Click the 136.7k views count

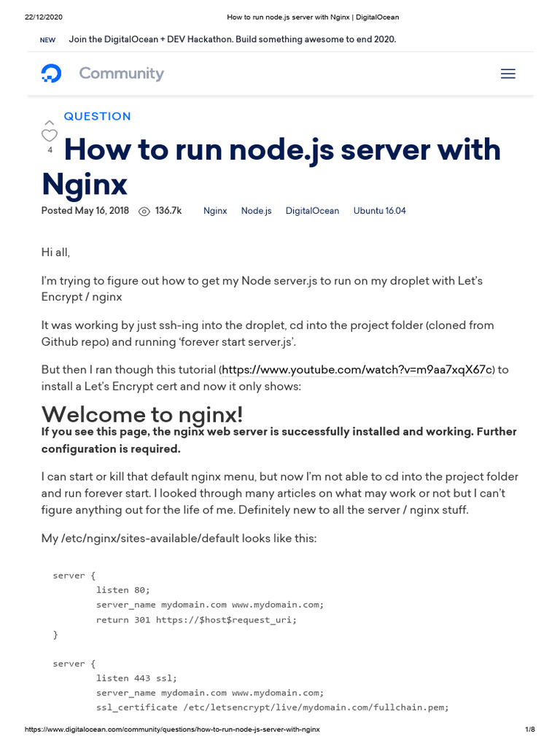[168, 211]
